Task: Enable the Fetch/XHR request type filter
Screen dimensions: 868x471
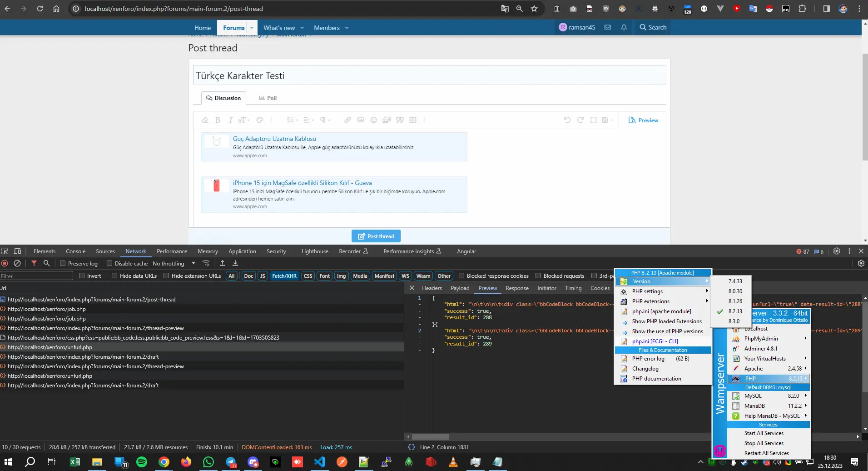Action: pos(284,276)
